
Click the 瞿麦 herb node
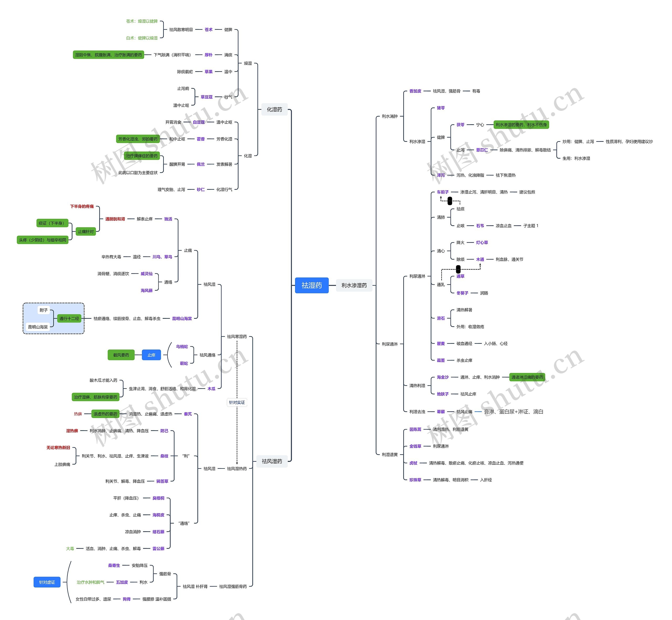(441, 343)
